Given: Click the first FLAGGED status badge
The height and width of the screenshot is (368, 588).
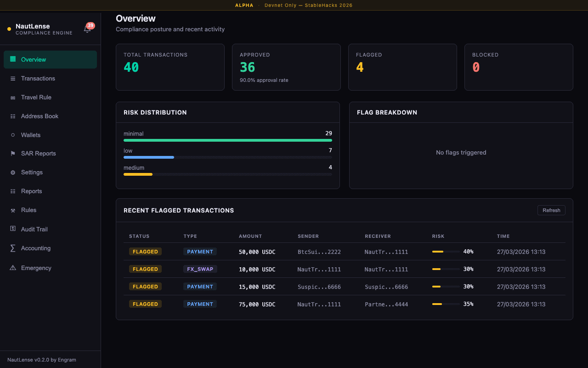Looking at the screenshot, I should 145,252.
